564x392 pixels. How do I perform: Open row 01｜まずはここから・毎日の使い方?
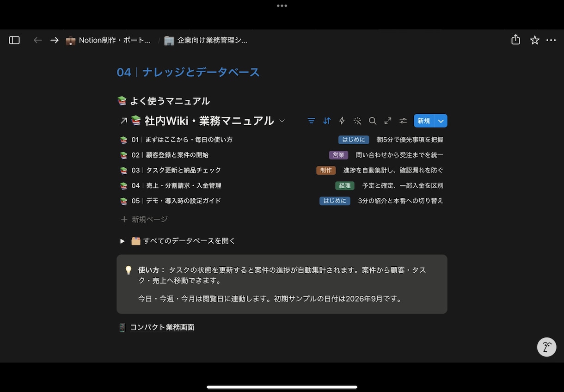[x=282, y=140]
